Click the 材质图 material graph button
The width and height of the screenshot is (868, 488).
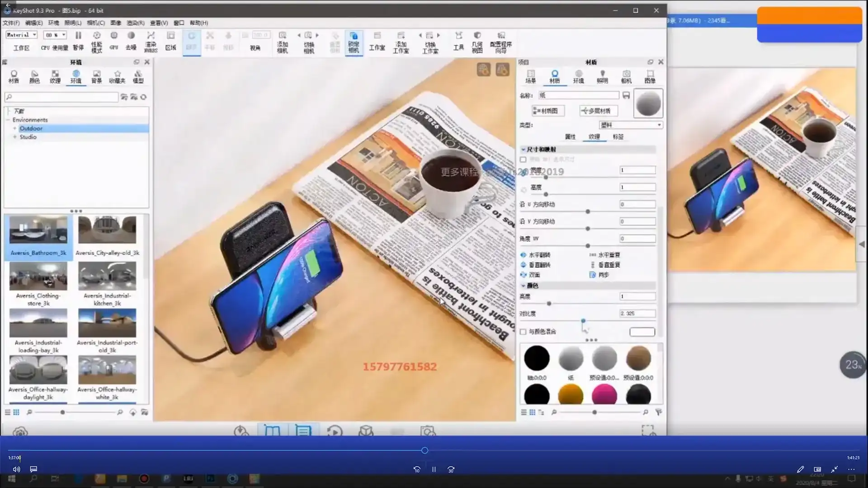548,111
